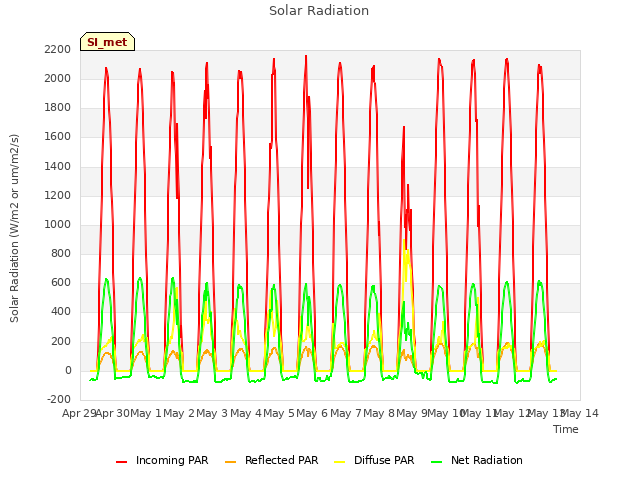640x480 pixels.
Task: Click the 400 y-axis tick label
Action: pyautogui.click(x=61, y=312)
